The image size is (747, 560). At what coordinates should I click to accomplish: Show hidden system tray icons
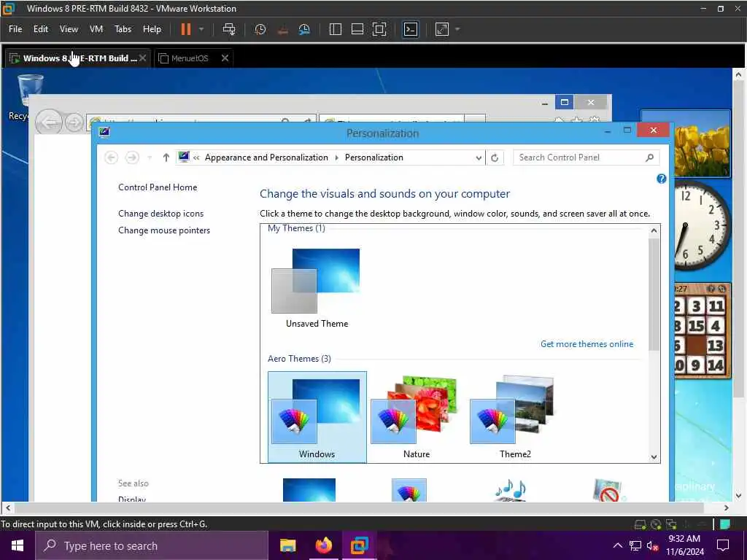(x=617, y=545)
